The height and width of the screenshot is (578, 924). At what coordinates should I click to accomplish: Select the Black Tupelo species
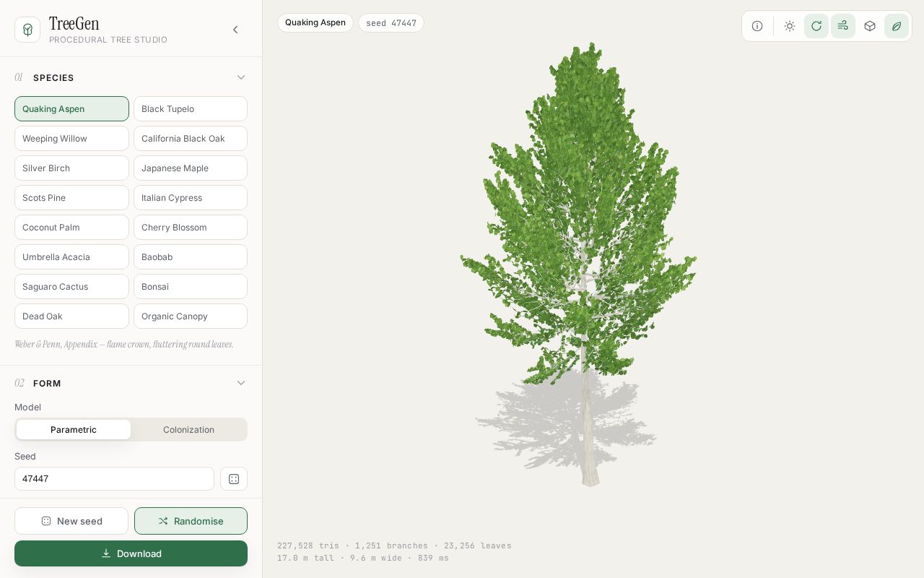click(191, 109)
